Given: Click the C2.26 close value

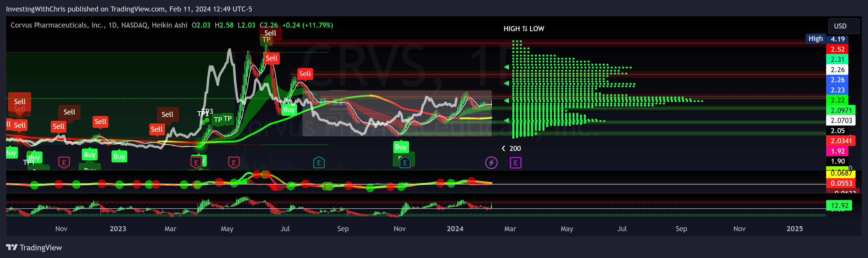Looking at the screenshot, I should coord(268,25).
